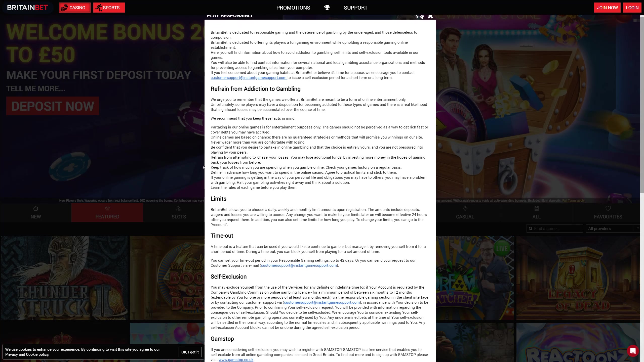This screenshot has height=362, width=644.
Task: Click the Favourites heart icon
Action: (x=608, y=208)
